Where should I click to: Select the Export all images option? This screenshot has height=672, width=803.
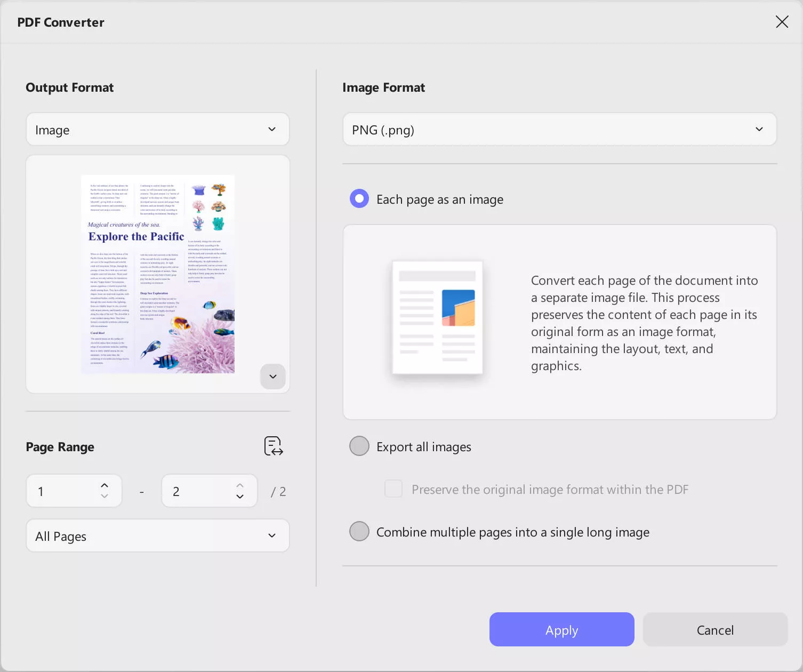pos(359,446)
